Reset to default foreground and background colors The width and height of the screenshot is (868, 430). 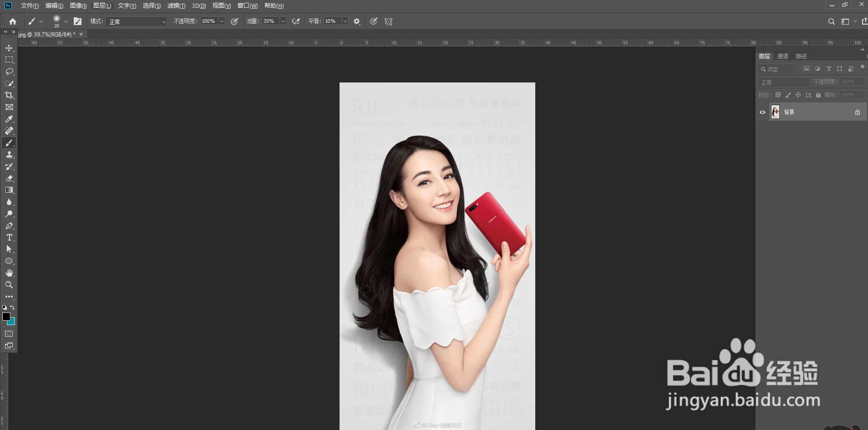pyautogui.click(x=5, y=307)
